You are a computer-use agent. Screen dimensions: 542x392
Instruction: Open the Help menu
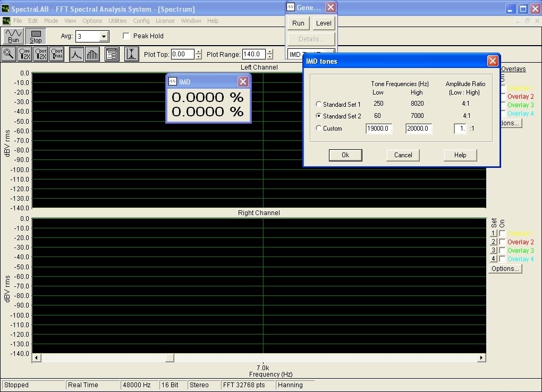point(213,21)
